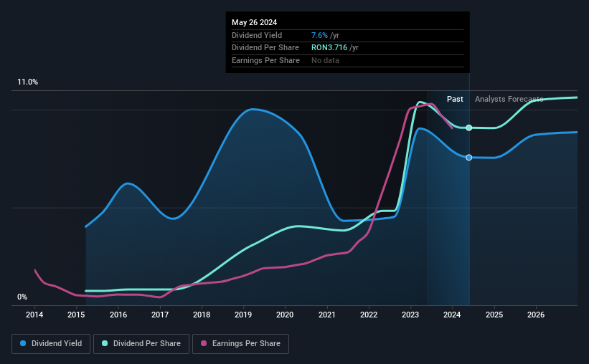589x364 pixels.
Task: Click the 11.0% y-axis label
Action: point(27,82)
